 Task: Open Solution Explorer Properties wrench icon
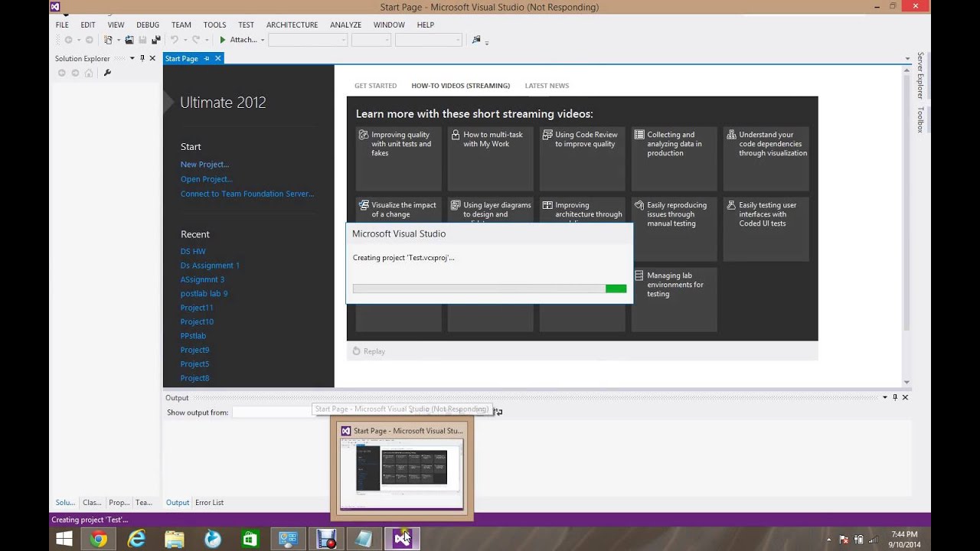pos(107,73)
